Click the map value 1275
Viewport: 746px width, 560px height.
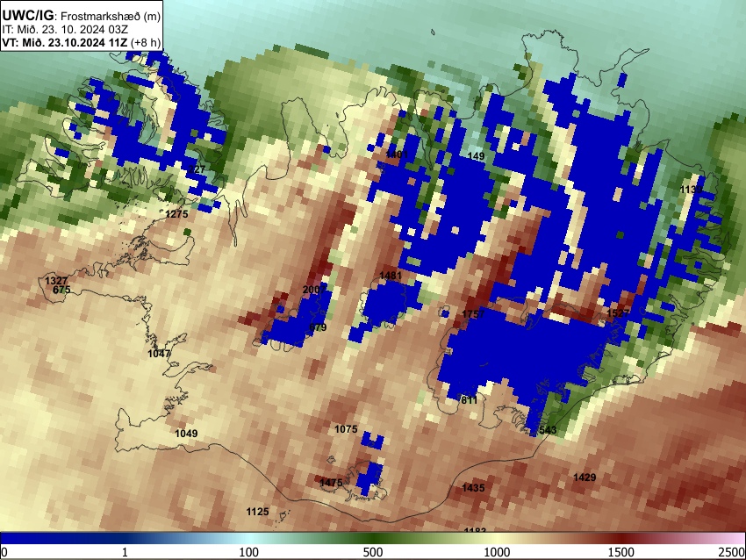click(x=176, y=214)
